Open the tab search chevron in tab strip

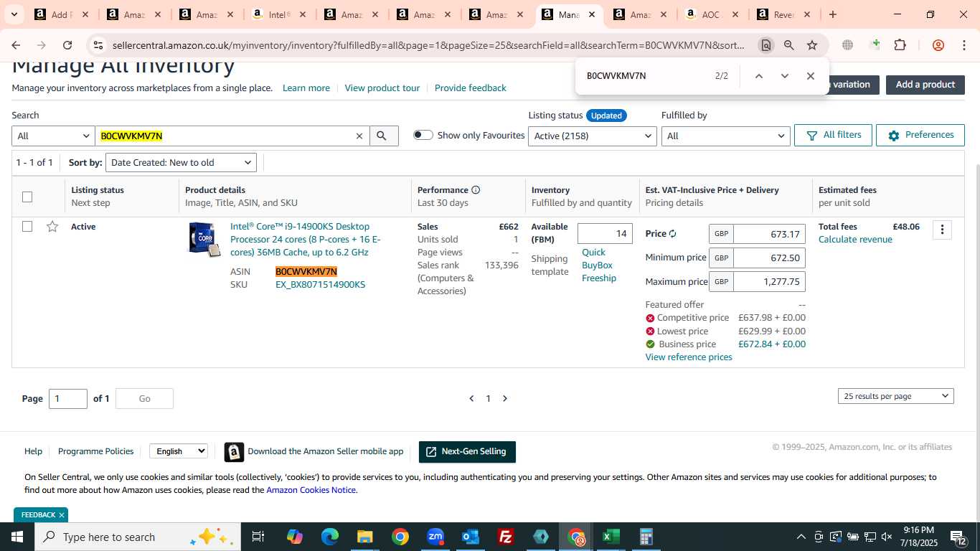(14, 14)
